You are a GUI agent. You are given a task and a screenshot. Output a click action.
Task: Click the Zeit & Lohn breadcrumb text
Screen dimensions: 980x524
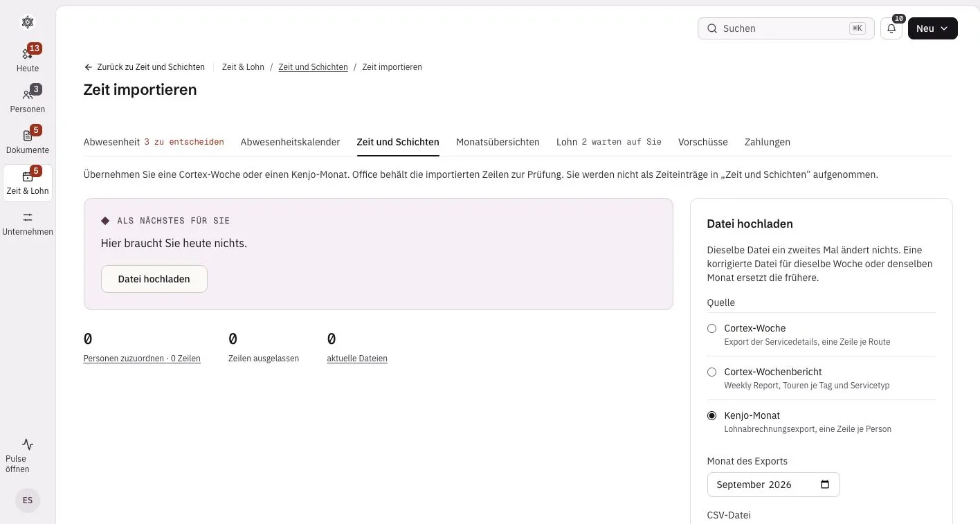pyautogui.click(x=243, y=67)
